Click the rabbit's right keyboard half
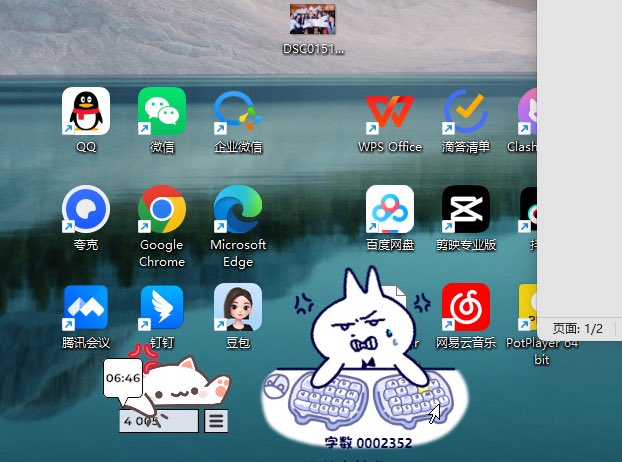 click(x=413, y=399)
